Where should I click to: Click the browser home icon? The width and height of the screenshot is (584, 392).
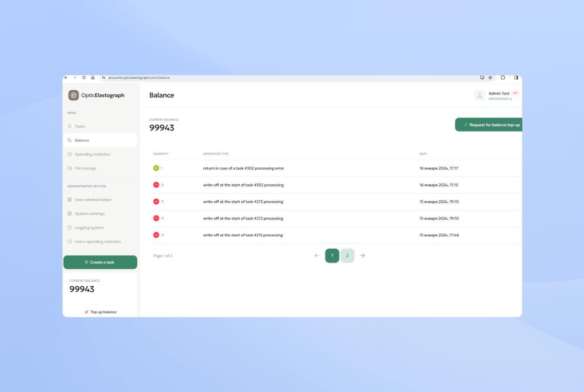tap(93, 78)
